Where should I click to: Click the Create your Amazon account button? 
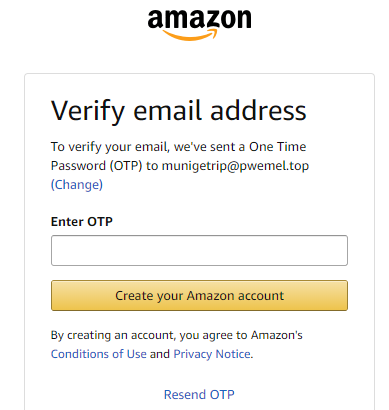[199, 296]
